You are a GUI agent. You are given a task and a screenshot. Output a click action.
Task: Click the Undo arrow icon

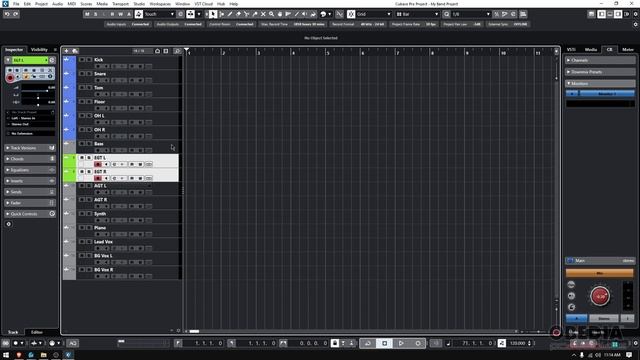[7, 14]
